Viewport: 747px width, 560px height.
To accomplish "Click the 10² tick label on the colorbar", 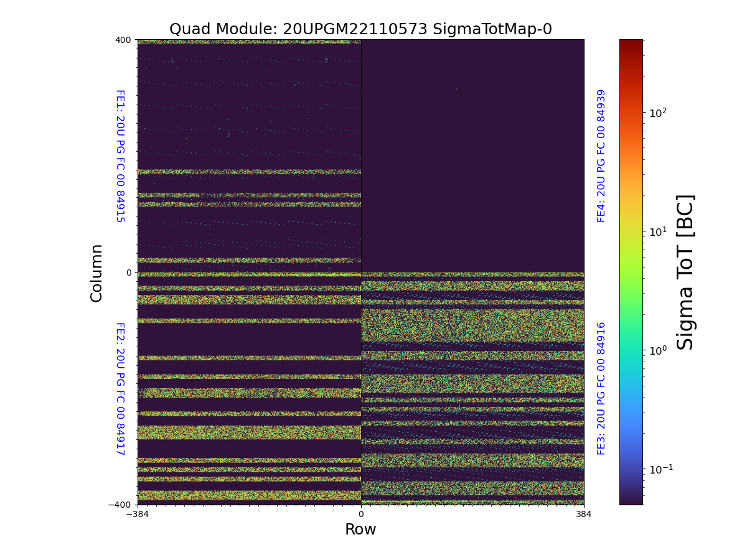I will [x=658, y=113].
